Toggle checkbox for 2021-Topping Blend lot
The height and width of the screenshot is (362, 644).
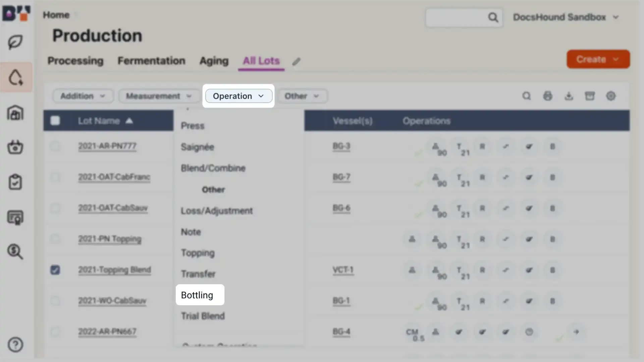point(55,270)
